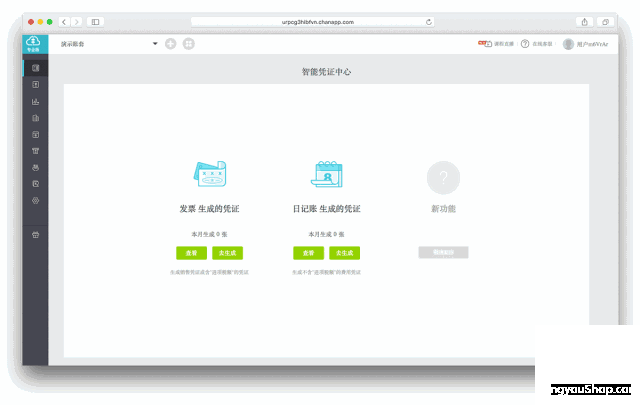The width and height of the screenshot is (640, 405).
Task: Click the question mark help icon in header
Action: [x=525, y=44]
